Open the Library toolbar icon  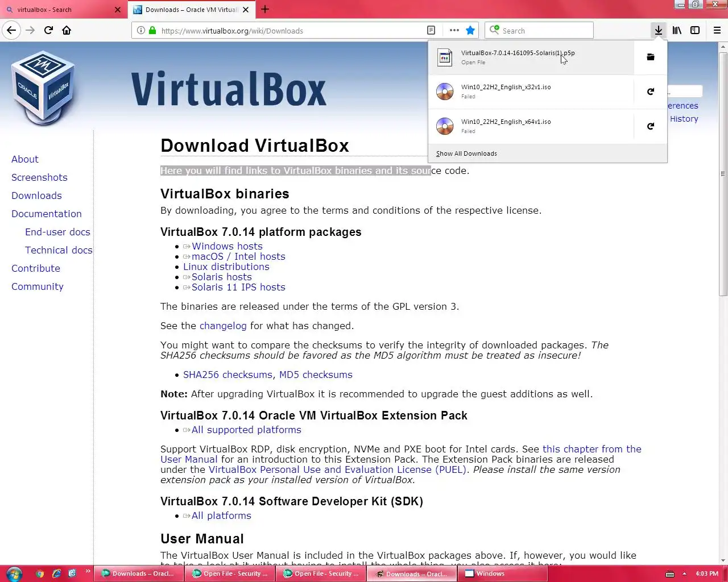coord(677,30)
